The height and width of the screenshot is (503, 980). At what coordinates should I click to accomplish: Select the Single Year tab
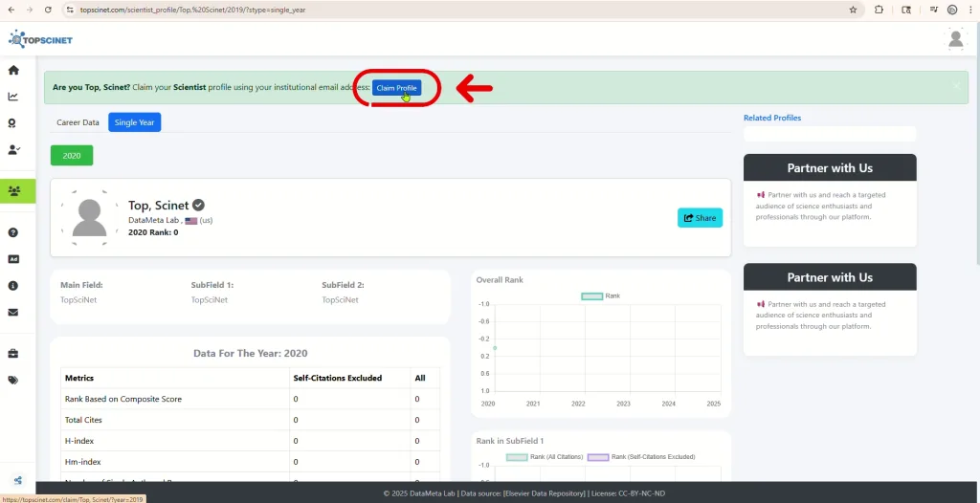point(134,122)
